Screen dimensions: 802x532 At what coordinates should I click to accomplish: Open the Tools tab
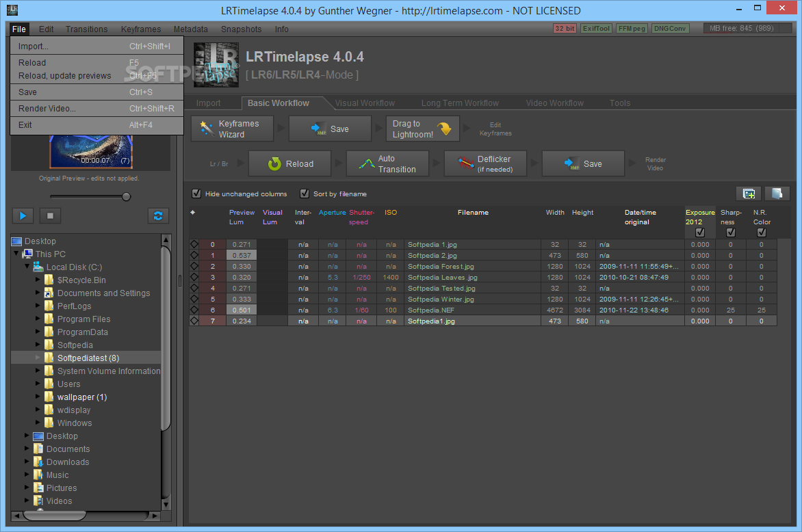tap(619, 103)
